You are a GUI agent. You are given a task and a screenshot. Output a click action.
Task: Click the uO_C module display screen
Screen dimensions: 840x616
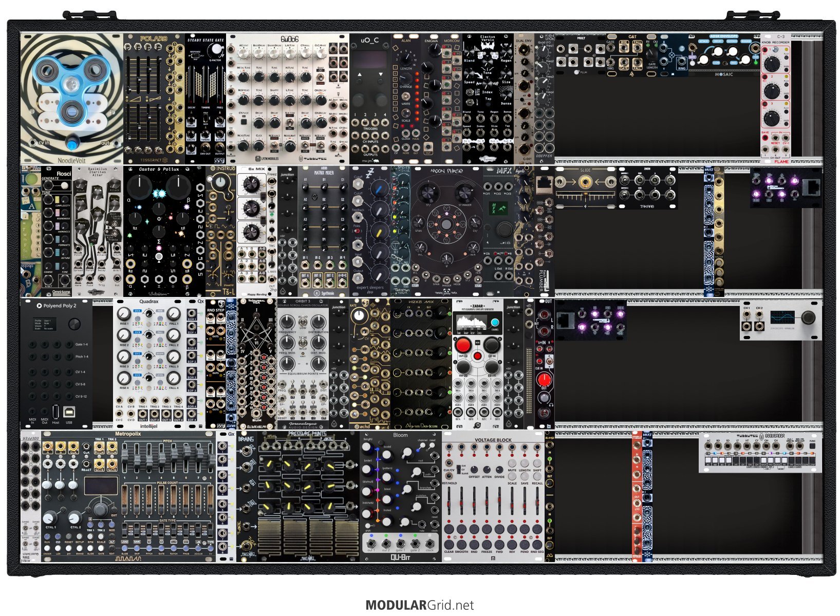pos(370,58)
